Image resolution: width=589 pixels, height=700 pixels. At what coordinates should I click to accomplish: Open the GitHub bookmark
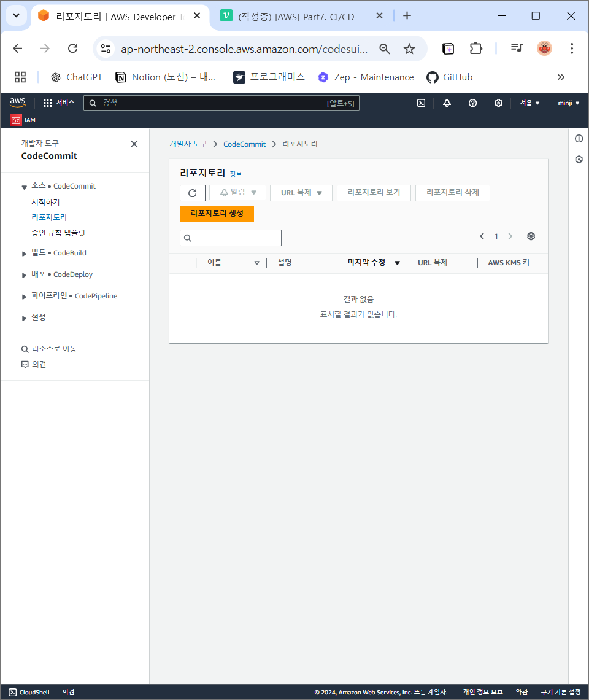point(449,77)
